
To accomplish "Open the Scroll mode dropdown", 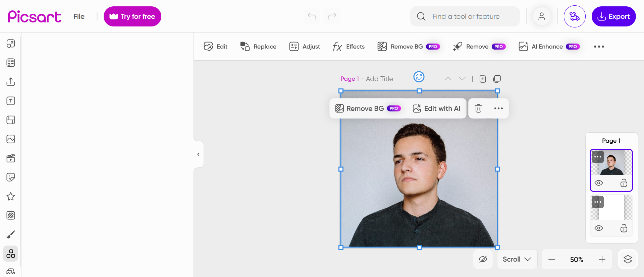I will (517, 259).
